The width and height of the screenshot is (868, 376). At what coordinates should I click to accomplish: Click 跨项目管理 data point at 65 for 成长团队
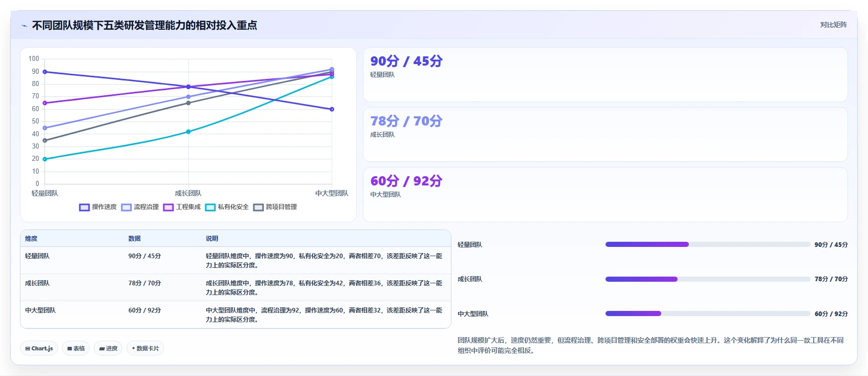click(188, 103)
